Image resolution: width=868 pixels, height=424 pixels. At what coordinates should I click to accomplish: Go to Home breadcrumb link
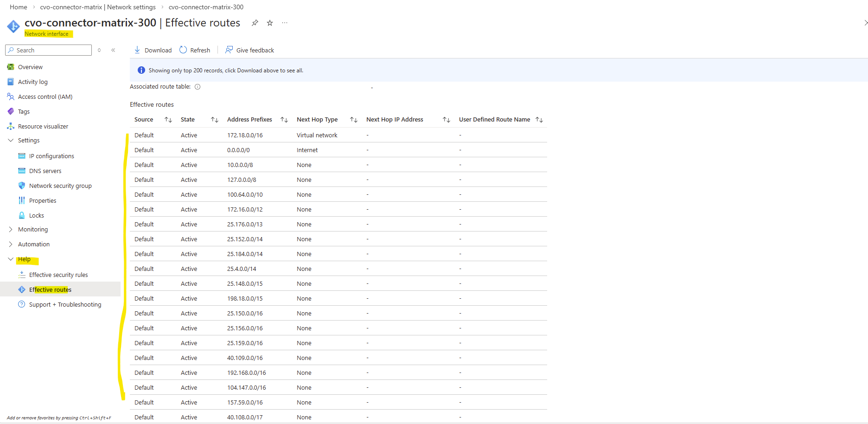18,7
